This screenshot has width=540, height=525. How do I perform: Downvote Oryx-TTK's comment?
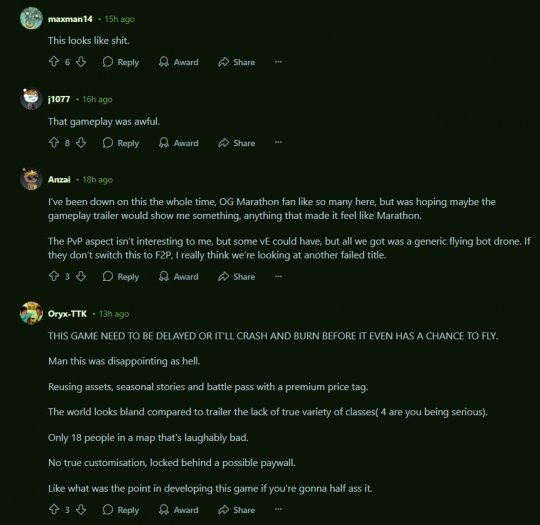tap(81, 509)
